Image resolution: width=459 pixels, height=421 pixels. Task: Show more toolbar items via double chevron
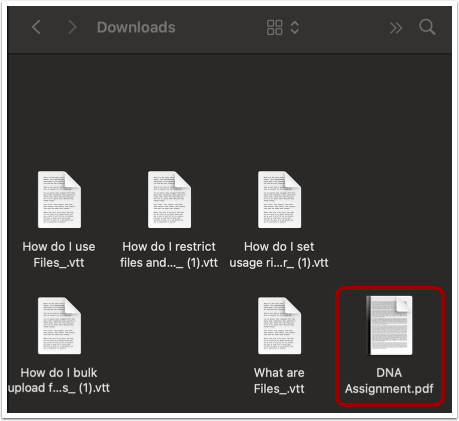pos(396,28)
